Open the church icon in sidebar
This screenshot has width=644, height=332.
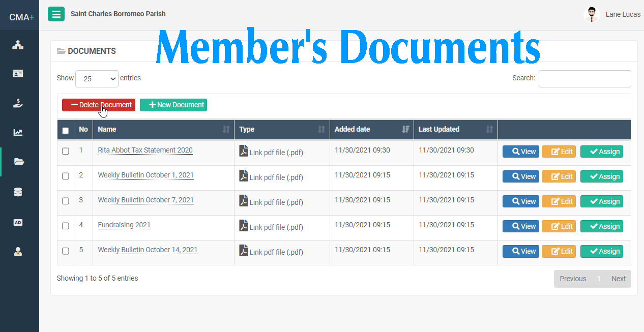[x=18, y=45]
